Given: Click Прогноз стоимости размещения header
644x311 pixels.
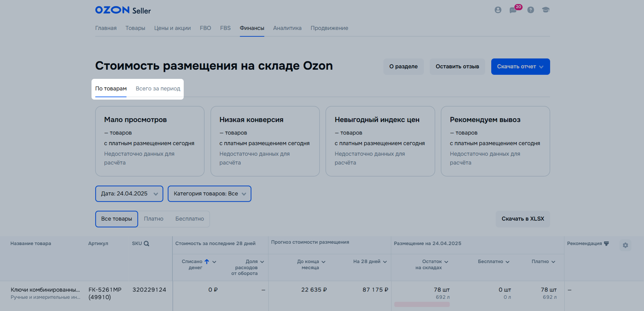Looking at the screenshot, I should (x=310, y=242).
